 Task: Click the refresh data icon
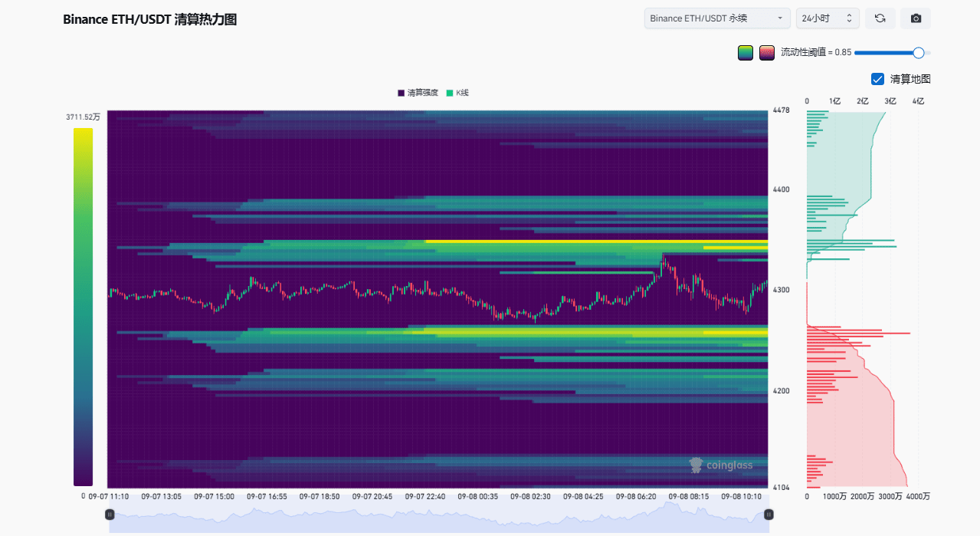point(880,18)
